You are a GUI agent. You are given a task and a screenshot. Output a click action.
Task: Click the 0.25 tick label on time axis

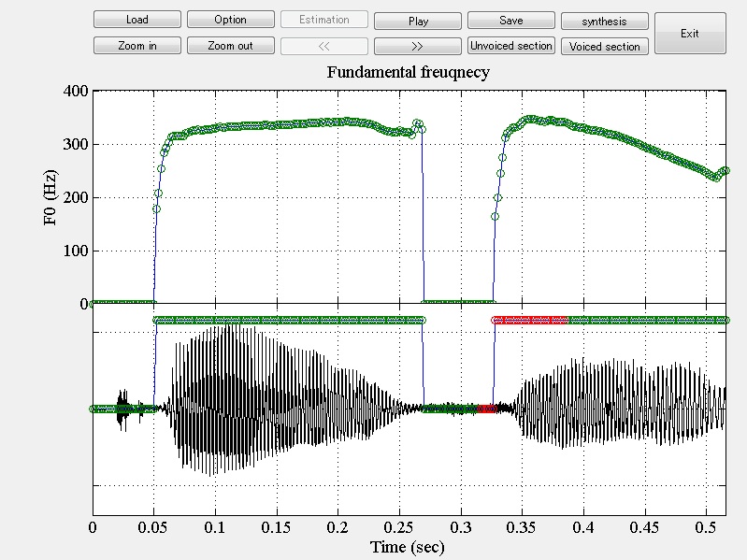(x=399, y=527)
